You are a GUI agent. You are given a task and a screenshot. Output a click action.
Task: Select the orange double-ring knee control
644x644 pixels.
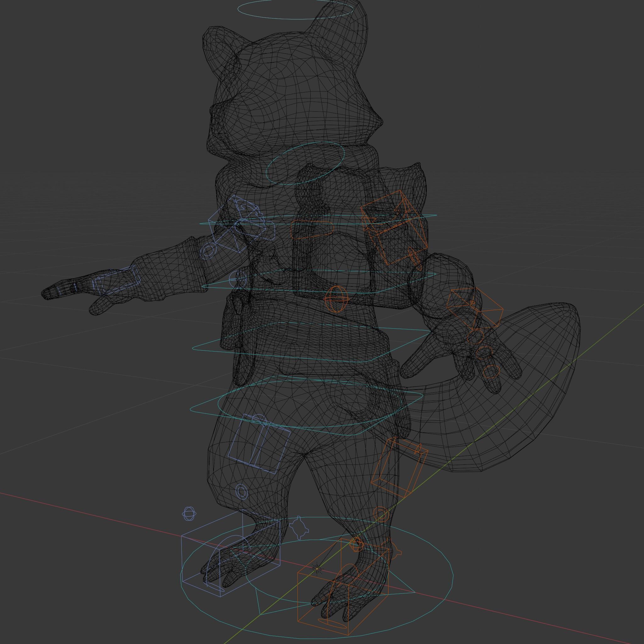[381, 515]
